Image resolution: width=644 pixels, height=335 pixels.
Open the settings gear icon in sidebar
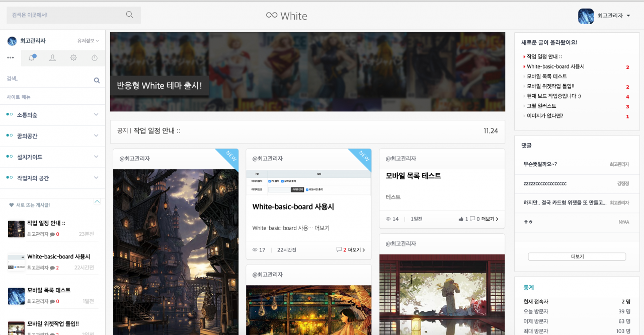click(73, 58)
